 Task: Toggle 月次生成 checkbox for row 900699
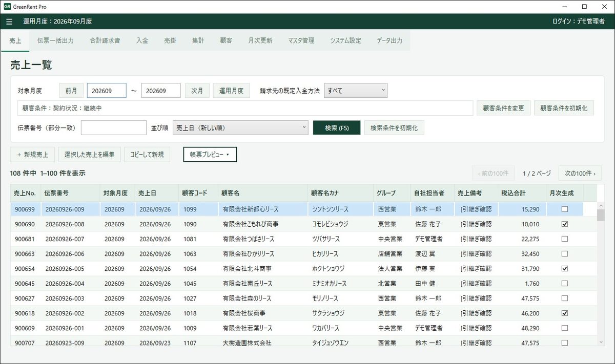[565, 209]
